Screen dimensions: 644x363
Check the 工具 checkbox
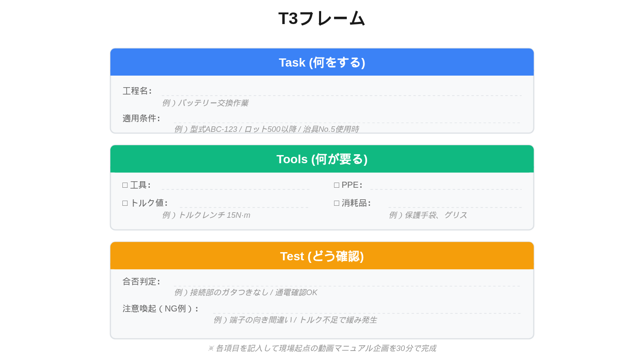(125, 185)
